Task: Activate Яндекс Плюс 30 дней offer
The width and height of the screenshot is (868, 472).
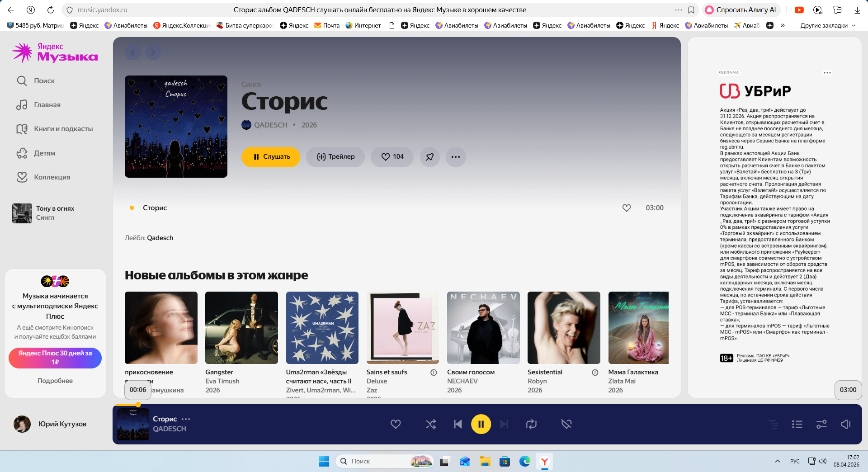Action: click(x=55, y=358)
